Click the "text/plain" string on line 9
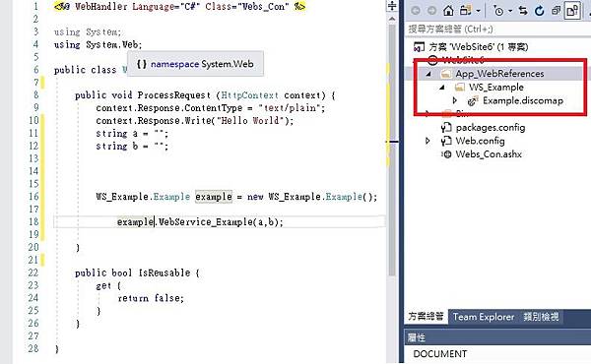 pyautogui.click(x=290, y=108)
